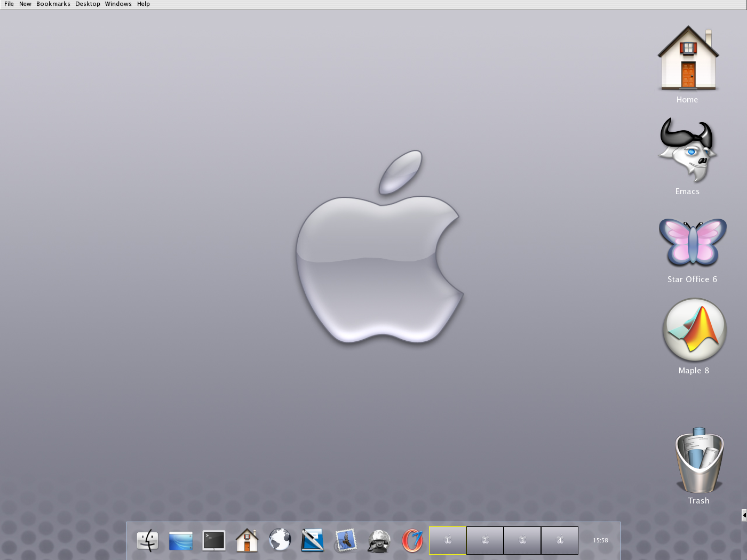Launch the mail stamp icon with eagle
This screenshot has width=747, height=560.
(x=346, y=540)
